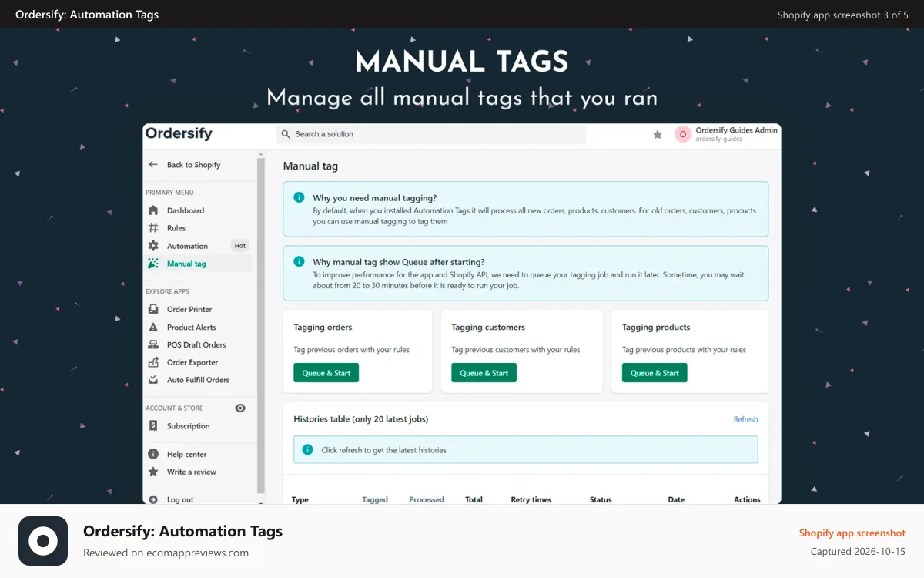Click Queue & Start for Tagging customers
Viewport: 924px width, 578px height.
[x=484, y=373]
